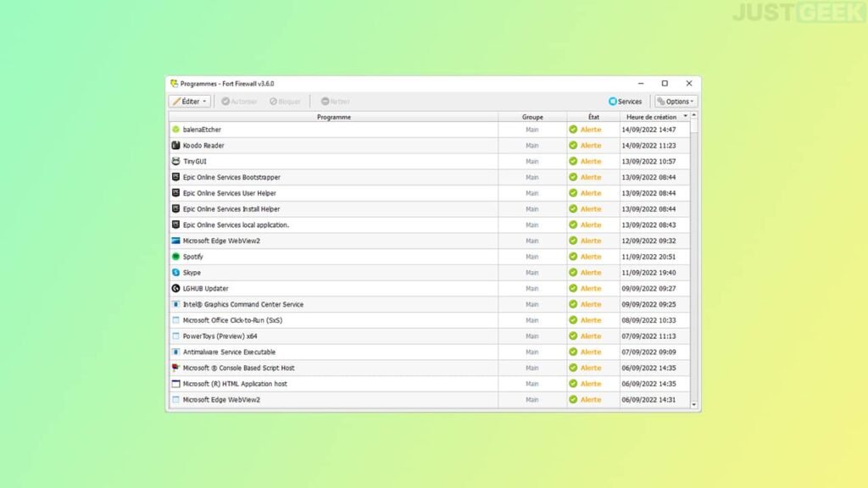Select PowerToys (Preview) x64 name
This screenshot has width=868, height=488.
pos(220,335)
